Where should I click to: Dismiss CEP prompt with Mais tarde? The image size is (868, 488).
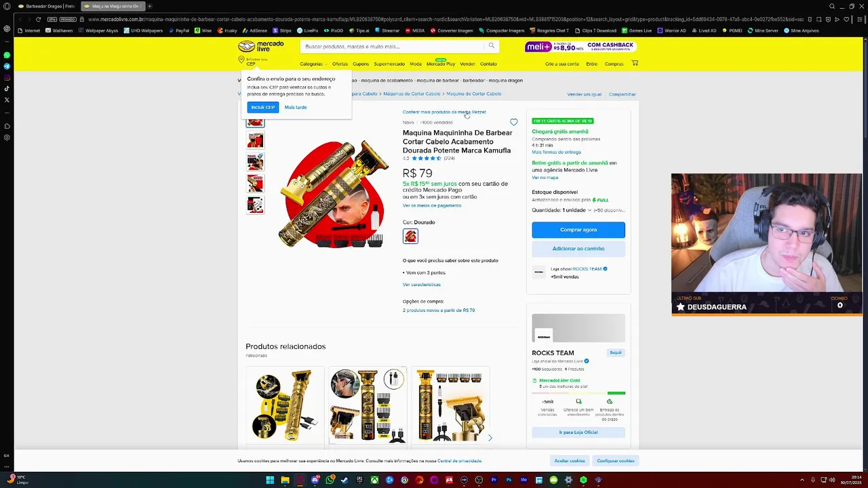(296, 107)
